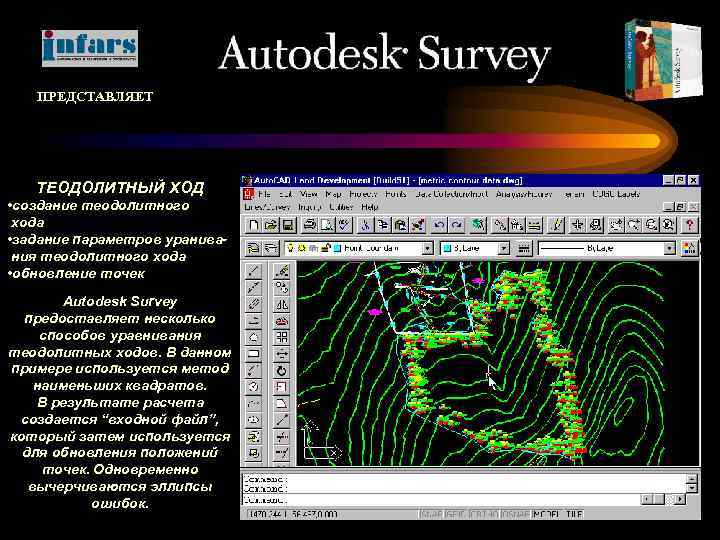Select the Multiline draw tool

coord(253,304)
